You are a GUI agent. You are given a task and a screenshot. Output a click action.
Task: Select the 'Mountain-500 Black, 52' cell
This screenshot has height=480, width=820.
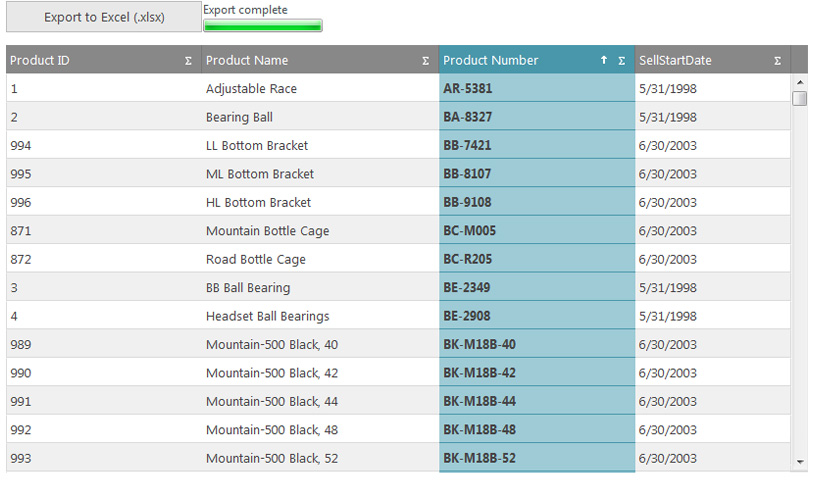(320, 458)
